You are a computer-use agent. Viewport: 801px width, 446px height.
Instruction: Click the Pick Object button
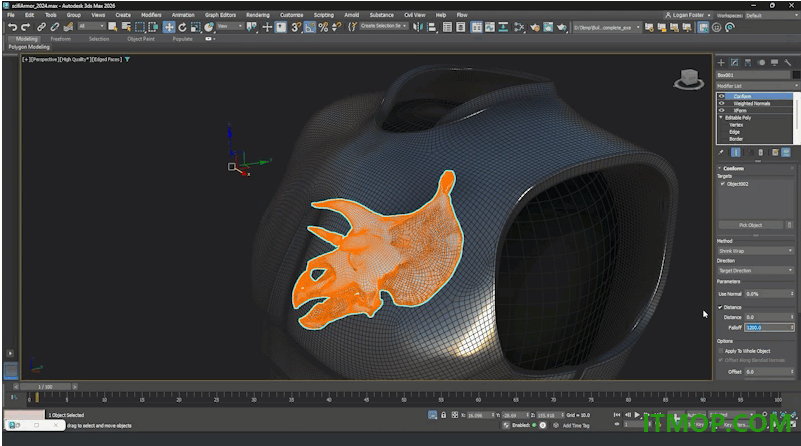tap(750, 225)
